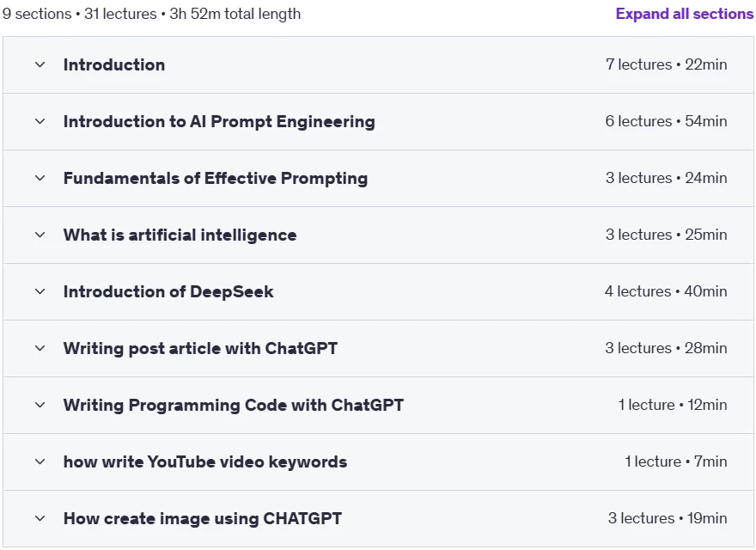Viewport: 756px width, 550px height.
Task: Click Expand all sections link
Action: tap(685, 14)
